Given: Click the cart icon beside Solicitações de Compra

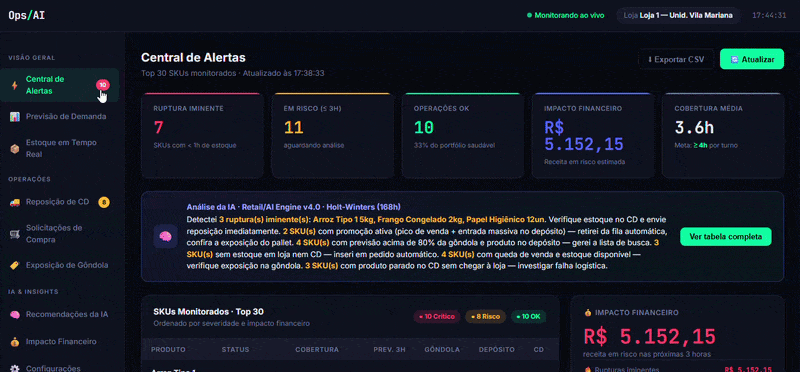Looking at the screenshot, I should tap(15, 234).
